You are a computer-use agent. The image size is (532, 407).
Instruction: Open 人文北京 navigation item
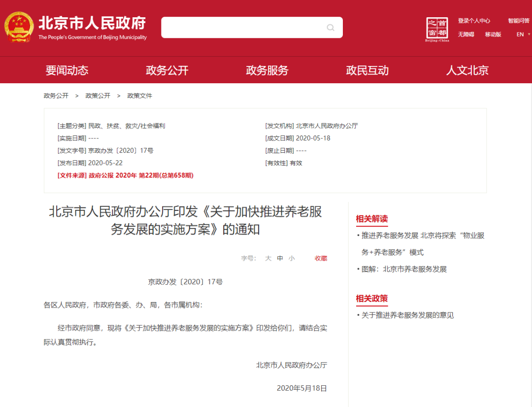[467, 70]
